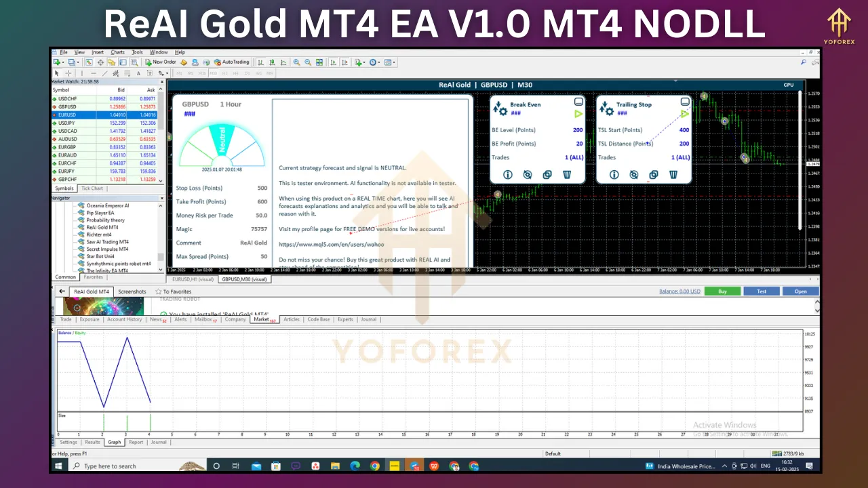Click the blue Open button
This screenshot has width=868, height=488.
801,291
